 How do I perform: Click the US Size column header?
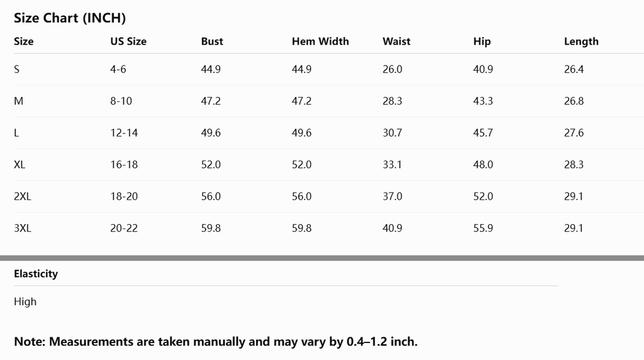coord(128,42)
